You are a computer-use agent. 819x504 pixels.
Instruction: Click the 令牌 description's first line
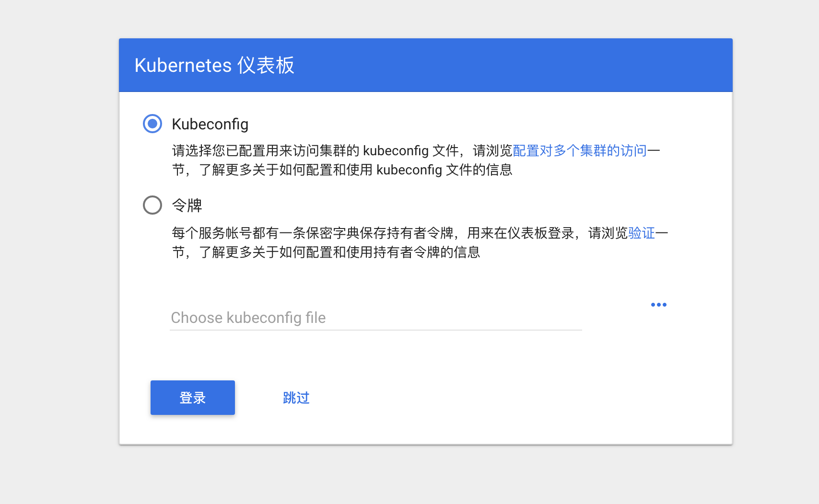click(420, 233)
